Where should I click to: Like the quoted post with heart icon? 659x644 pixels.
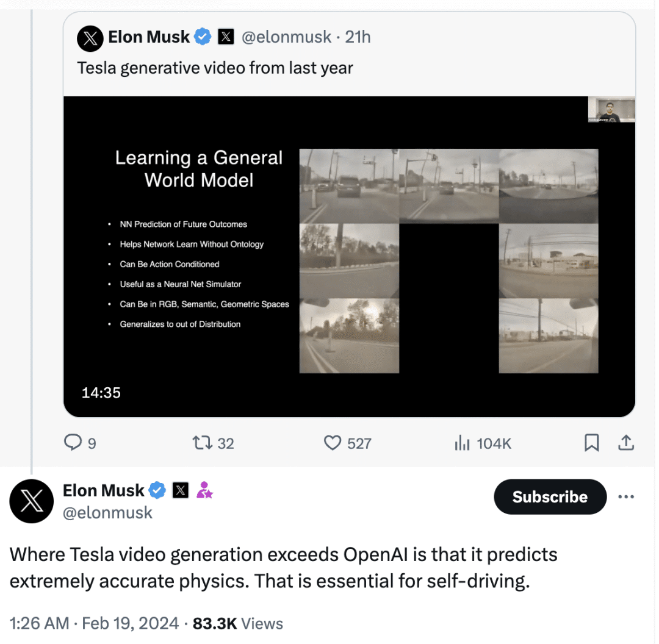point(333,442)
